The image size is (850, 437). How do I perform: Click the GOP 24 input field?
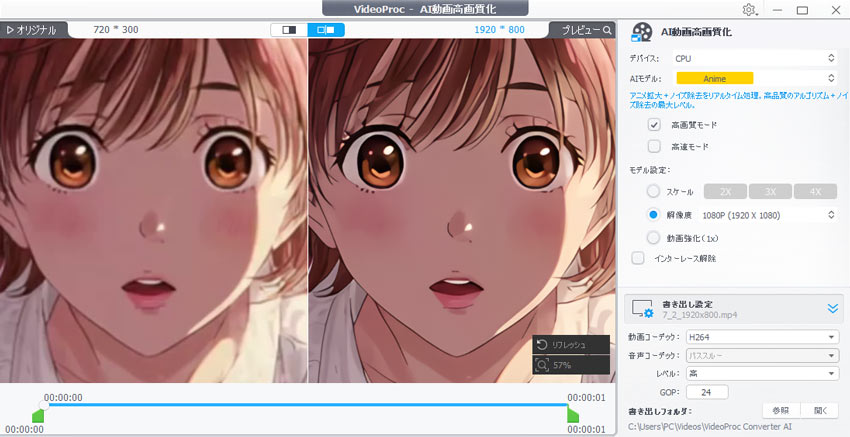coord(706,392)
